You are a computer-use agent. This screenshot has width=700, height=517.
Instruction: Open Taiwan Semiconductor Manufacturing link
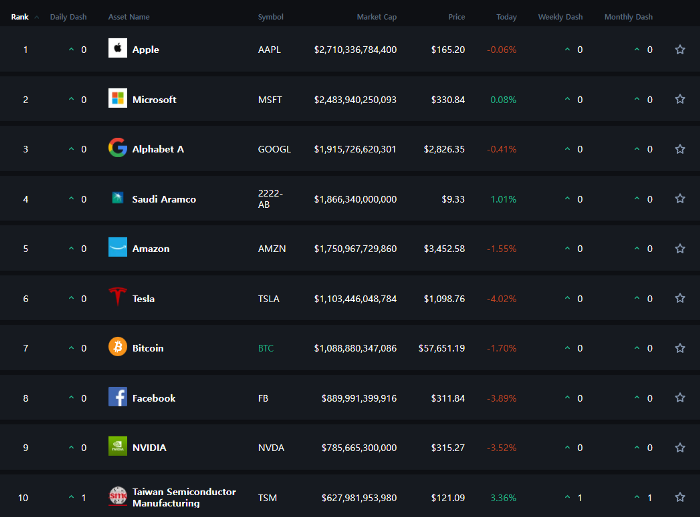click(184, 497)
